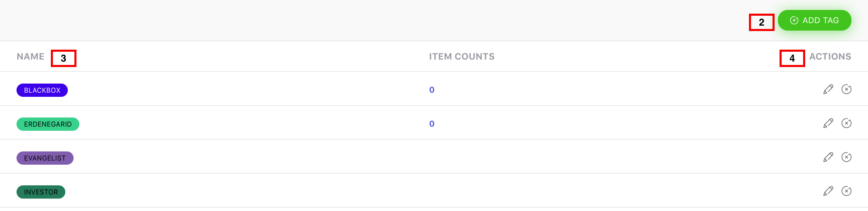Edit the INVESTOR tag with pencil icon

click(828, 191)
